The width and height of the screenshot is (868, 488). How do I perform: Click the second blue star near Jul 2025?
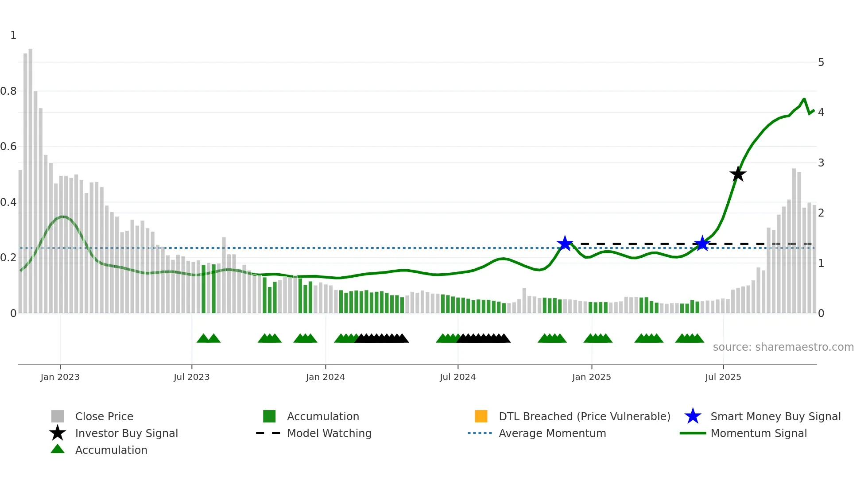702,243
